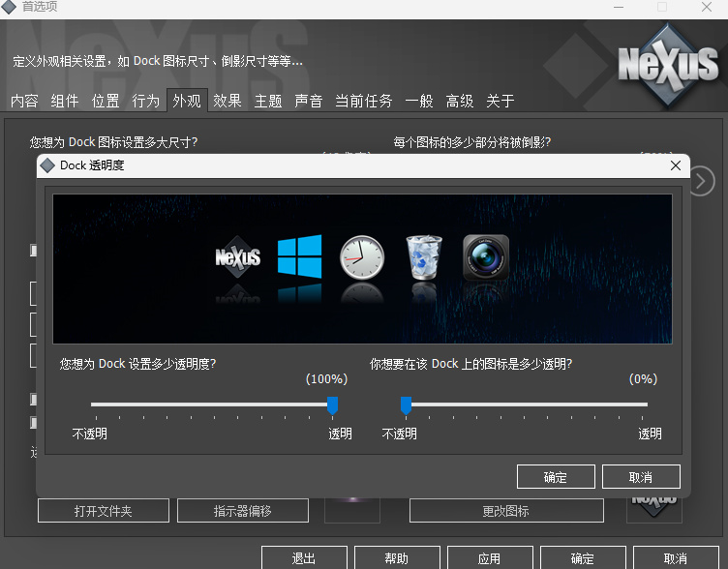Viewport: 728px width, 569px height.
Task: Click the (0%) icon transparency value
Action: coord(643,379)
